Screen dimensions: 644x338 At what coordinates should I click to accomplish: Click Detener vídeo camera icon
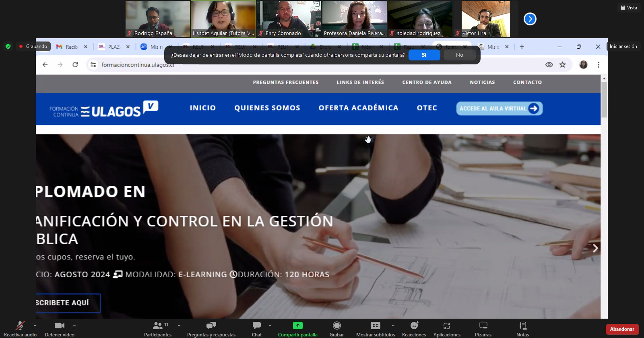(x=60, y=326)
